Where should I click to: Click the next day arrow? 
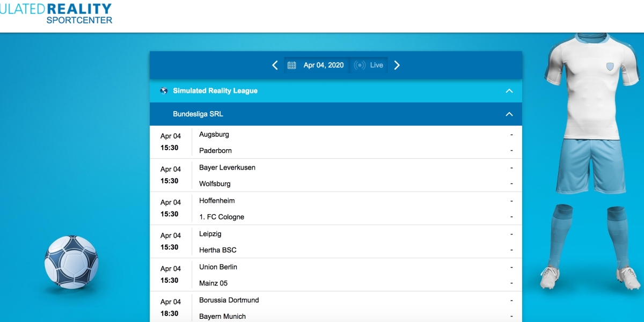(397, 65)
